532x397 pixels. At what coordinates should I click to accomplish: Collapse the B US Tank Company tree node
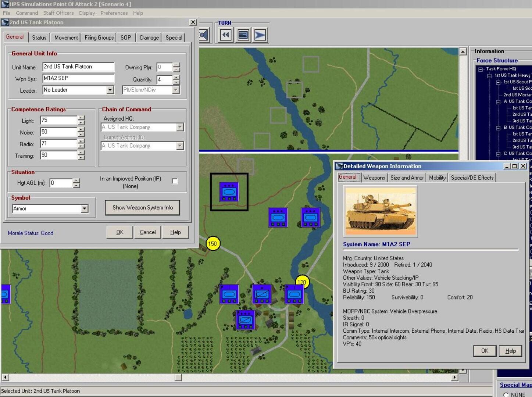pyautogui.click(x=499, y=127)
